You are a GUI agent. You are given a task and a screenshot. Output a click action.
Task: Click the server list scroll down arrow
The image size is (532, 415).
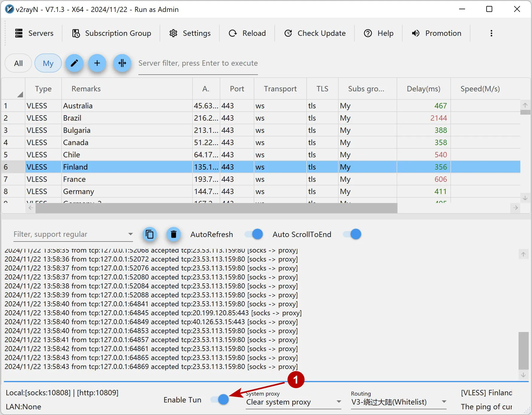coord(525,198)
